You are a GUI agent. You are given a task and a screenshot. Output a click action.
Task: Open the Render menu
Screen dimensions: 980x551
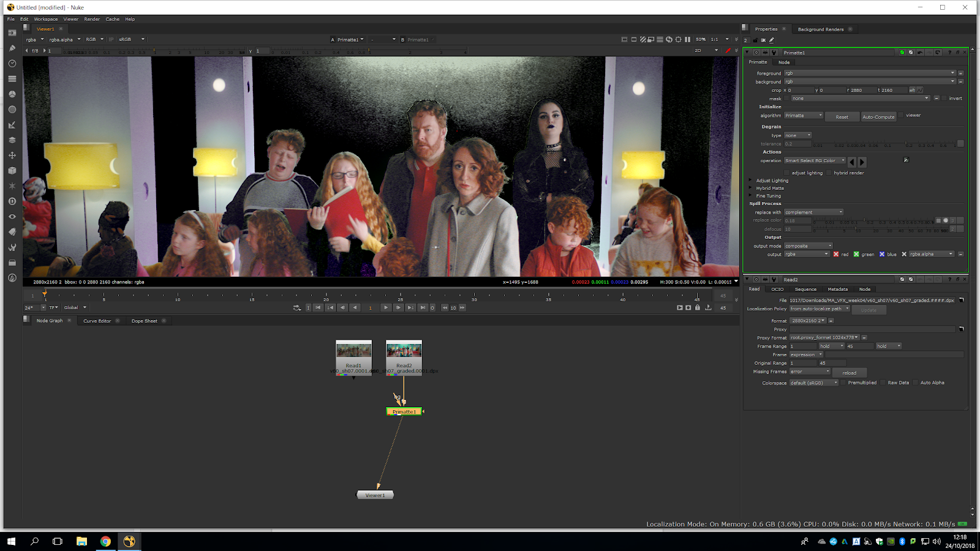click(x=92, y=19)
